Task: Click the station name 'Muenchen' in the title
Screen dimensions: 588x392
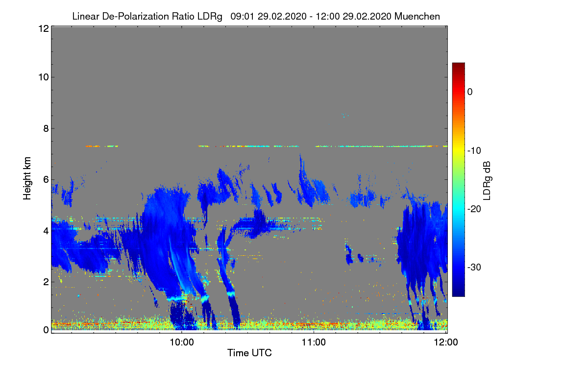Action: coord(417,16)
